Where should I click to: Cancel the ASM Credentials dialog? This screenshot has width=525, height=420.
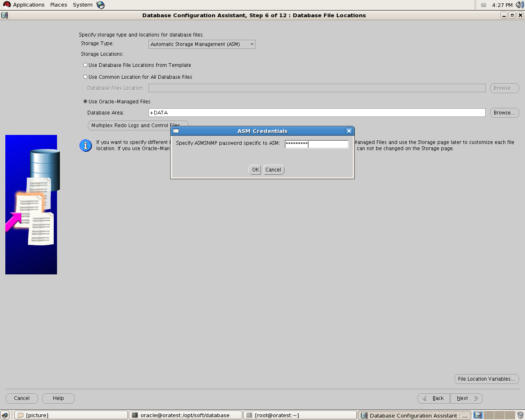[x=273, y=170]
